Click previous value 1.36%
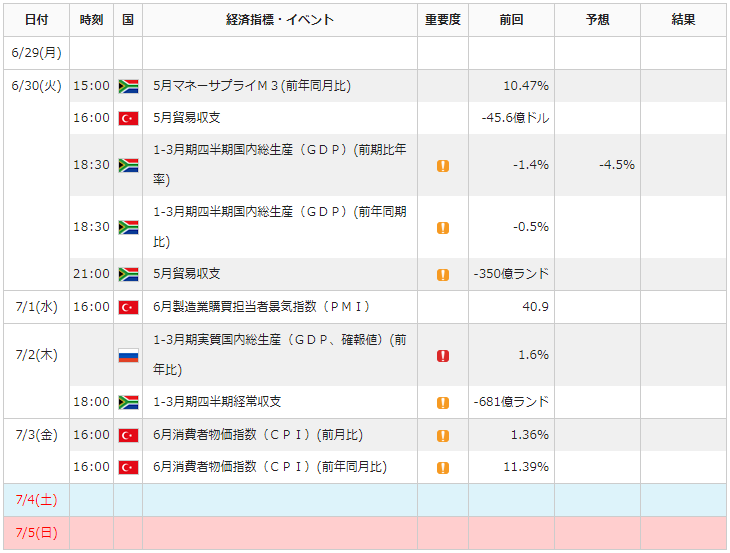The height and width of the screenshot is (553, 730). [530, 435]
